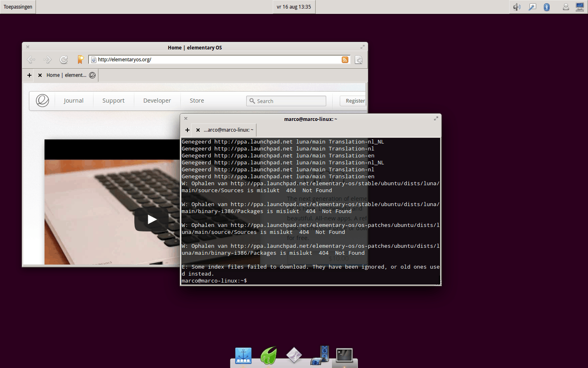Add a new terminal tab
This screenshot has height=368, width=588.
click(x=187, y=130)
